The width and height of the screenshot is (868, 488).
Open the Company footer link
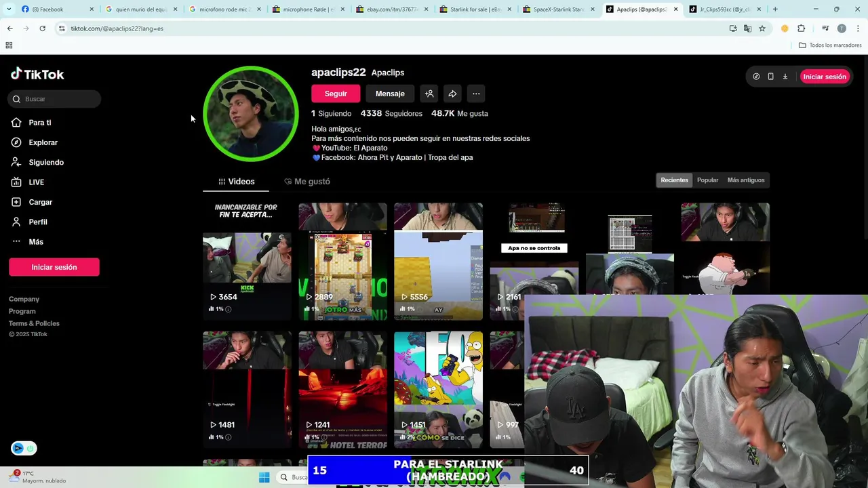(x=24, y=299)
